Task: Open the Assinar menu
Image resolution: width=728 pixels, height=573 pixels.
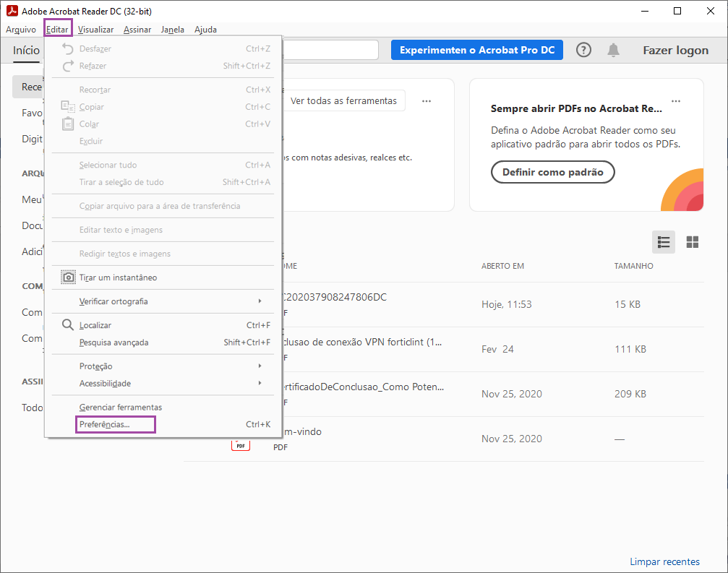Action: [137, 29]
